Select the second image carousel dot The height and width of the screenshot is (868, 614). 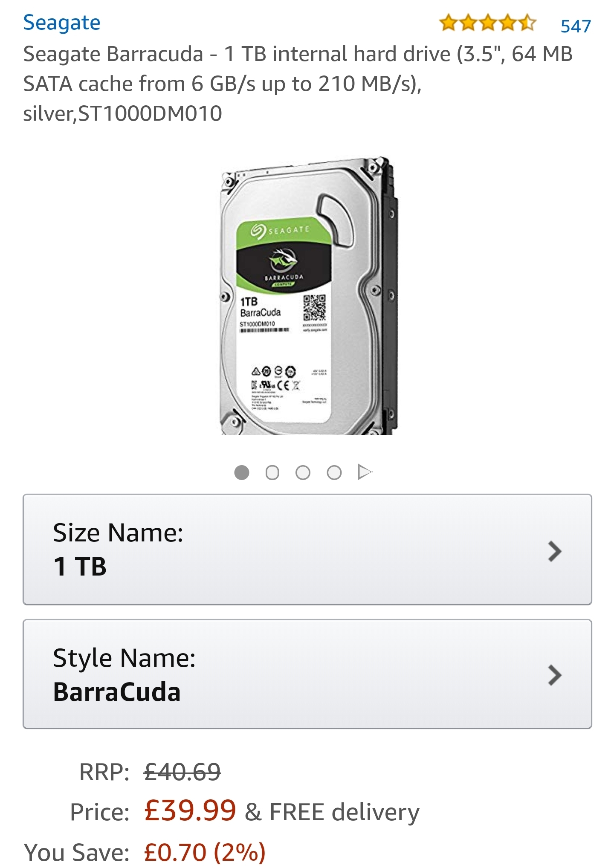[x=272, y=472]
